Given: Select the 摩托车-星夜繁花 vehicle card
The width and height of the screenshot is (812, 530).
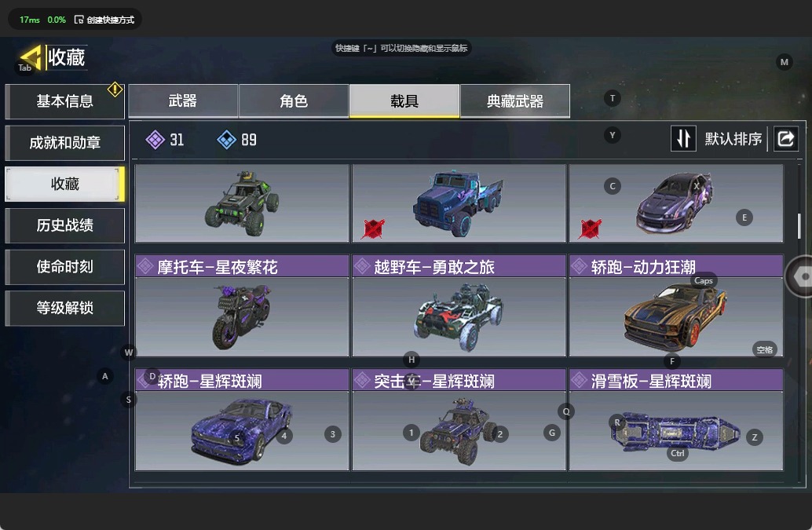Looking at the screenshot, I should [242, 305].
